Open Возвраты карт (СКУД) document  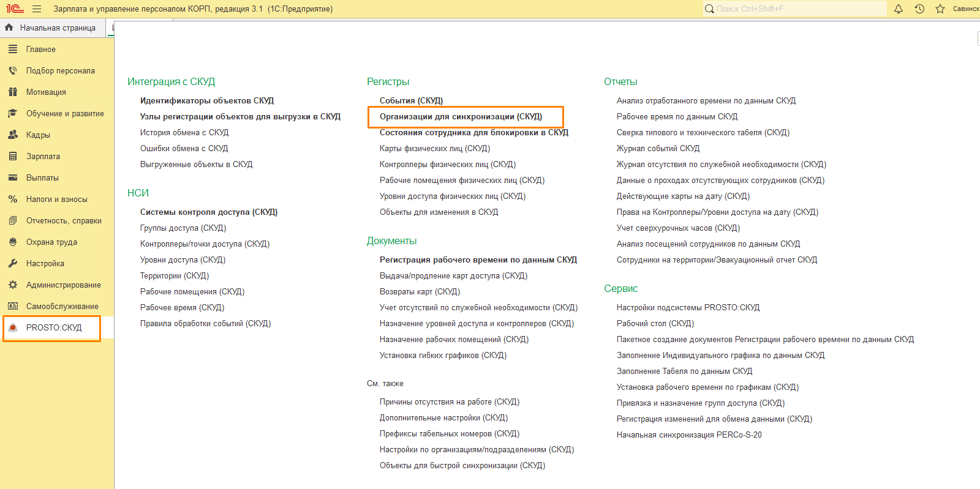[x=420, y=291]
